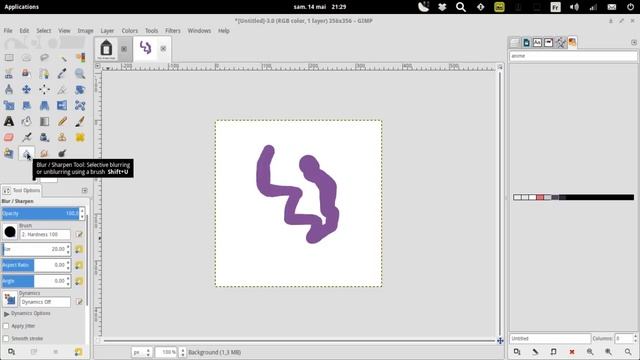Open the Select menu
The height and width of the screenshot is (360, 640).
click(44, 31)
